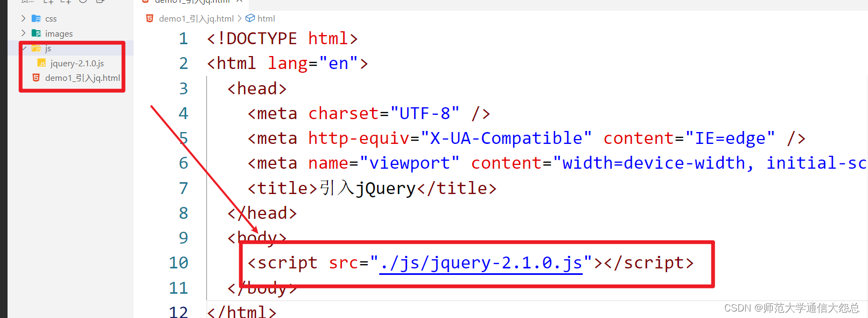Click the src attribute on line 10
The width and height of the screenshot is (868, 318).
344,263
